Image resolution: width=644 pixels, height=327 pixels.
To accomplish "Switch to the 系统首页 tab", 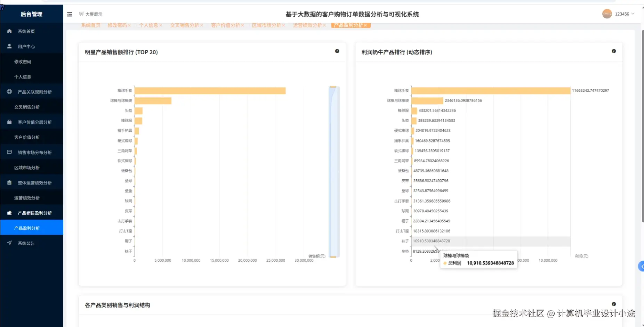I will 90,25.
